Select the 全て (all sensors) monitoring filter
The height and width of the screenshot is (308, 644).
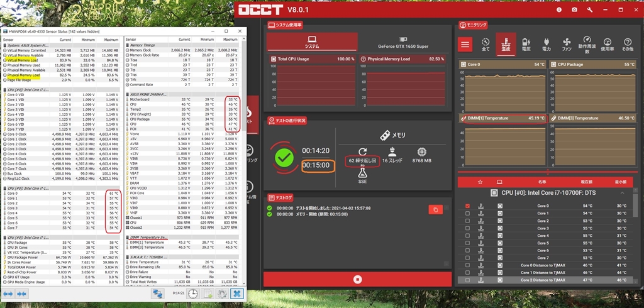coord(486,45)
